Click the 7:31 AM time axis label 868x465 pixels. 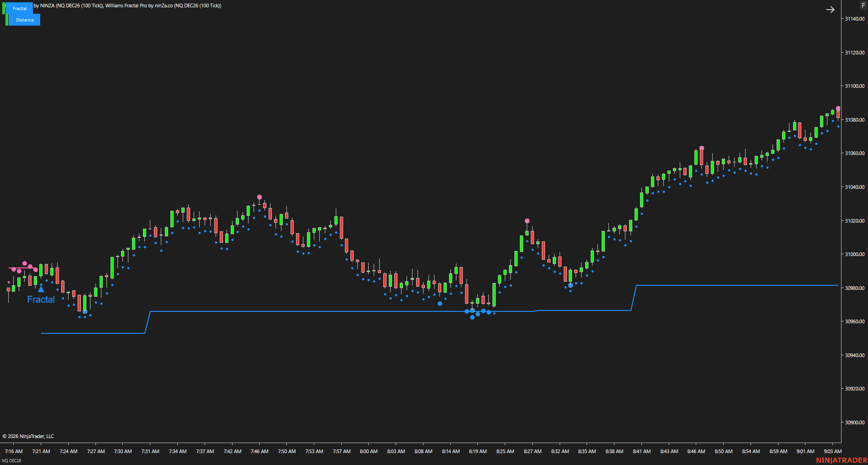[150, 451]
